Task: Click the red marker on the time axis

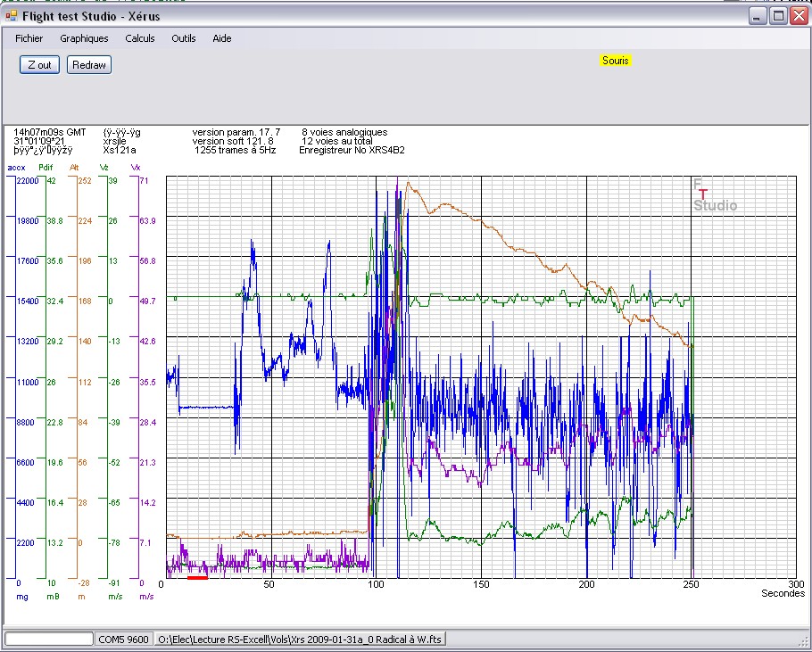Action: point(197,577)
